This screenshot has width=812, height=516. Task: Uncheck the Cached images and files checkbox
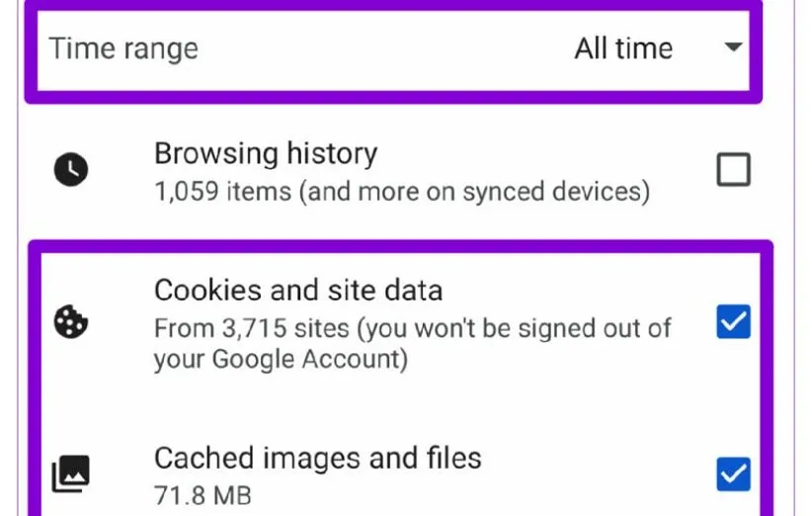click(733, 473)
